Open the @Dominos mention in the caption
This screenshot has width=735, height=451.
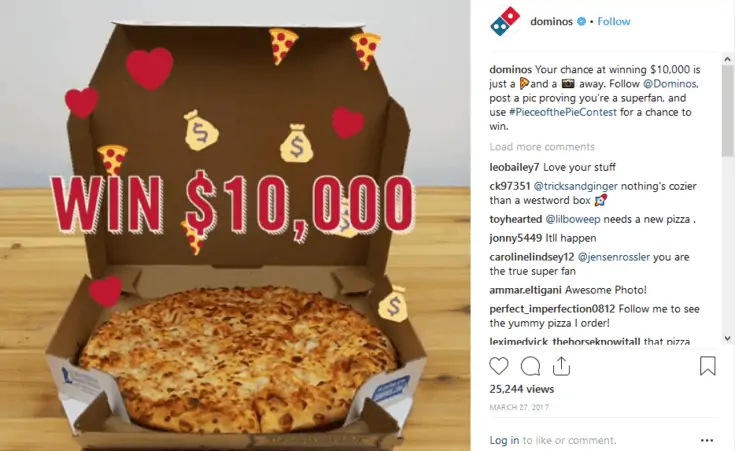[x=670, y=83]
